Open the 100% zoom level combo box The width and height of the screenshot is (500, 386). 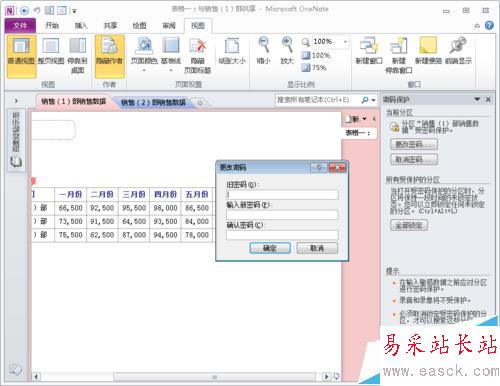pyautogui.click(x=330, y=42)
